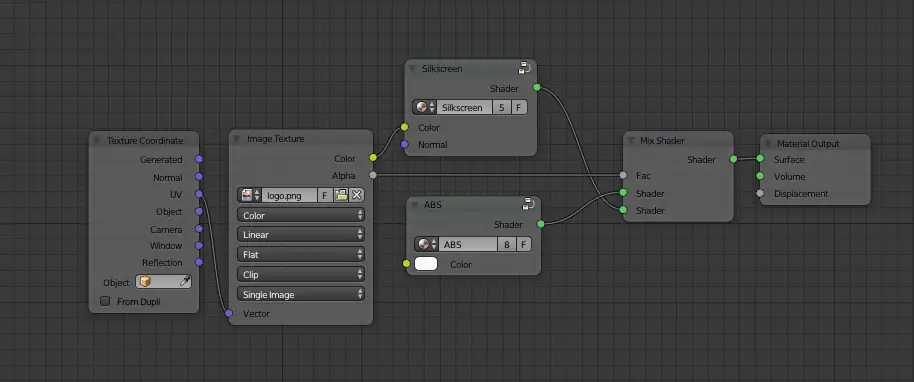Viewport: 914px width, 382px height.
Task: Click the ABS Shader output socket
Action: click(x=541, y=224)
